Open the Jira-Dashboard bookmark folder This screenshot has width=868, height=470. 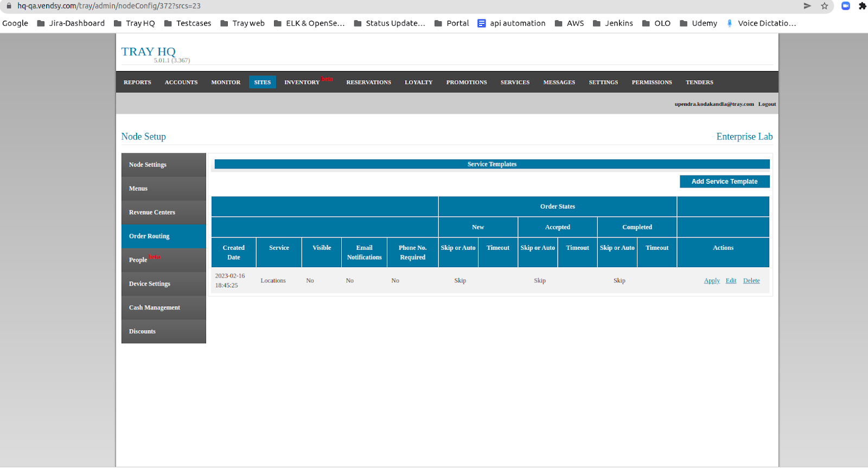click(x=71, y=23)
